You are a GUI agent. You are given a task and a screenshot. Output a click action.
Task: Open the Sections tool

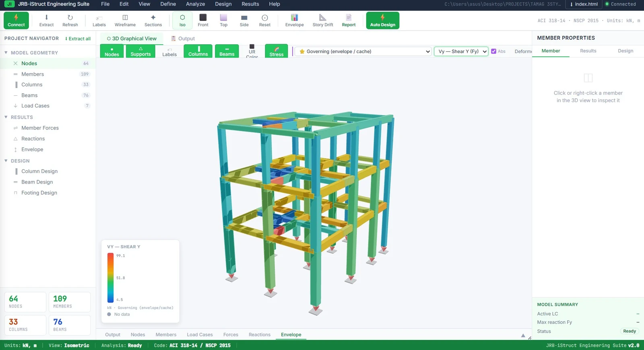click(x=153, y=21)
